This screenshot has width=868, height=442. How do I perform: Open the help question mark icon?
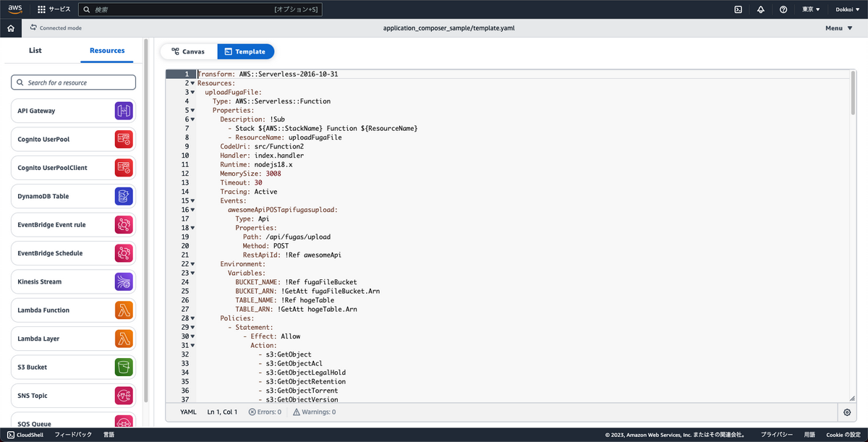[783, 9]
